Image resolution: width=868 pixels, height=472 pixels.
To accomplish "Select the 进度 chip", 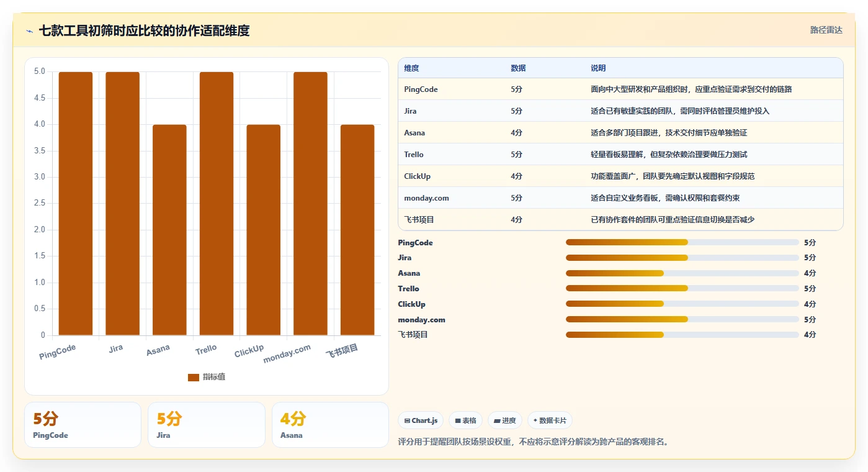I will click(505, 420).
